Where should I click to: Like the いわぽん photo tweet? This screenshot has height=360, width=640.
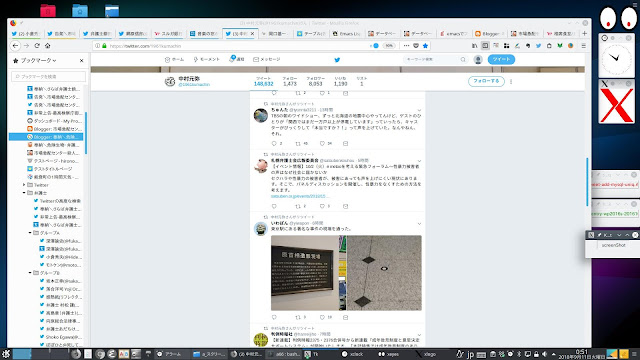coord(322,317)
